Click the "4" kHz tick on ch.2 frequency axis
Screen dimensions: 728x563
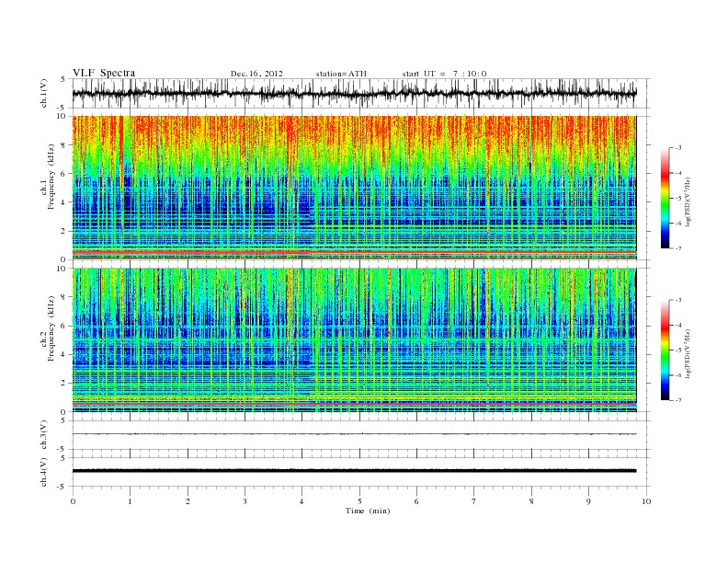pyautogui.click(x=64, y=354)
